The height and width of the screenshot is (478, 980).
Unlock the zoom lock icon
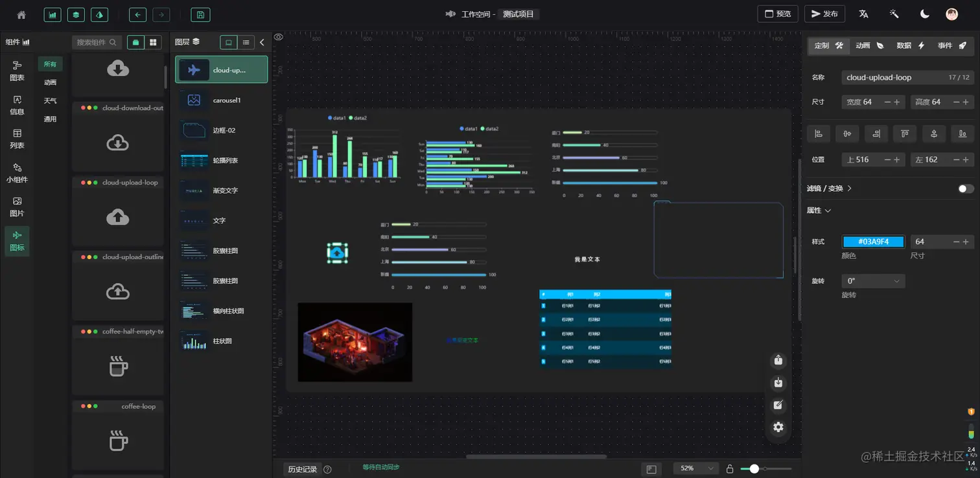(x=730, y=469)
